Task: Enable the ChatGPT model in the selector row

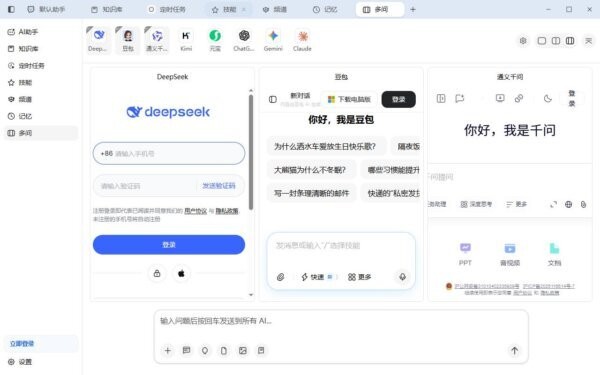Action: pos(244,40)
